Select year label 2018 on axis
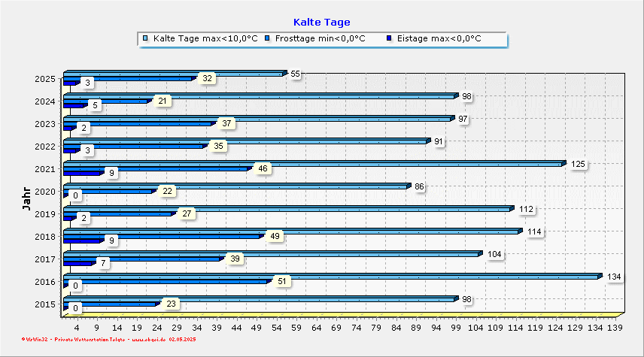This screenshot has width=644, height=357. point(45,237)
